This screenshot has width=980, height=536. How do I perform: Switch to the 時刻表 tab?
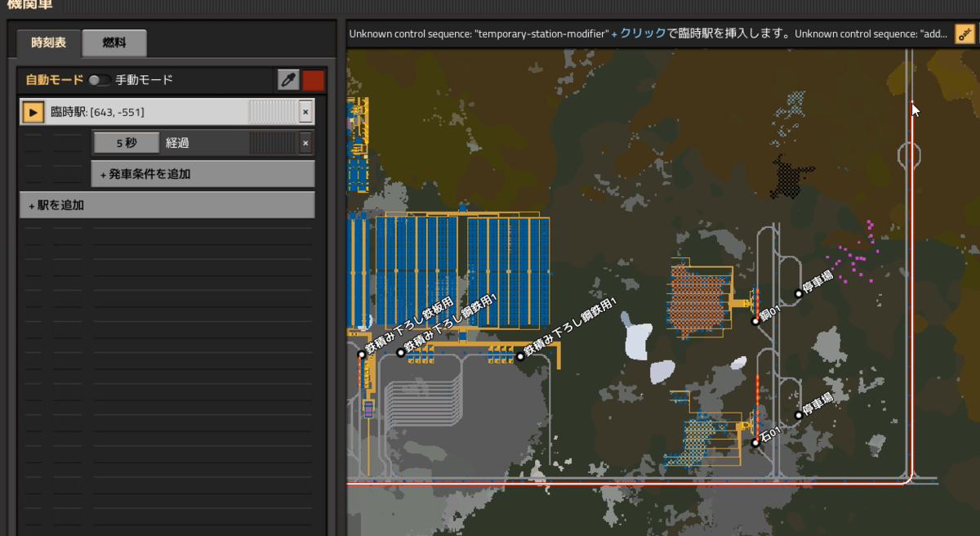click(x=48, y=42)
